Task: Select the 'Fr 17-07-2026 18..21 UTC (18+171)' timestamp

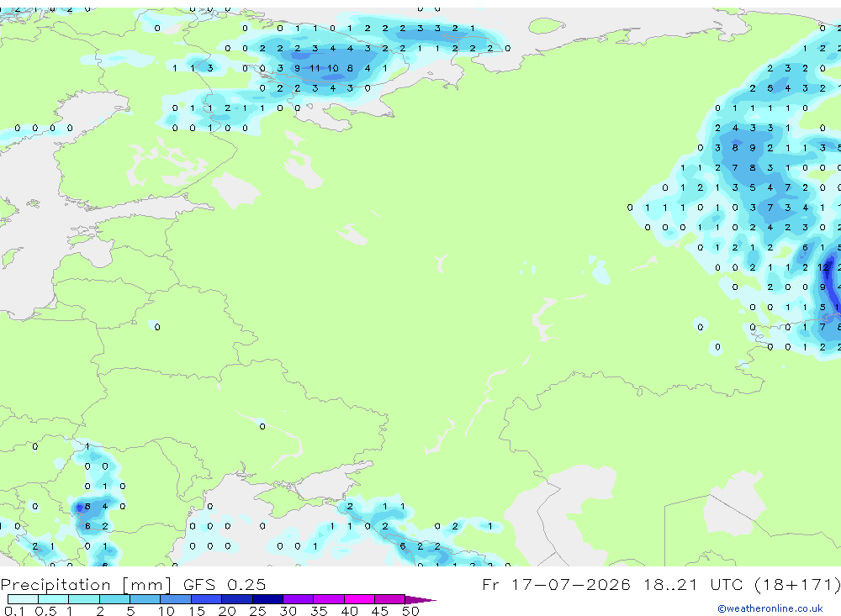Action: 661,584
